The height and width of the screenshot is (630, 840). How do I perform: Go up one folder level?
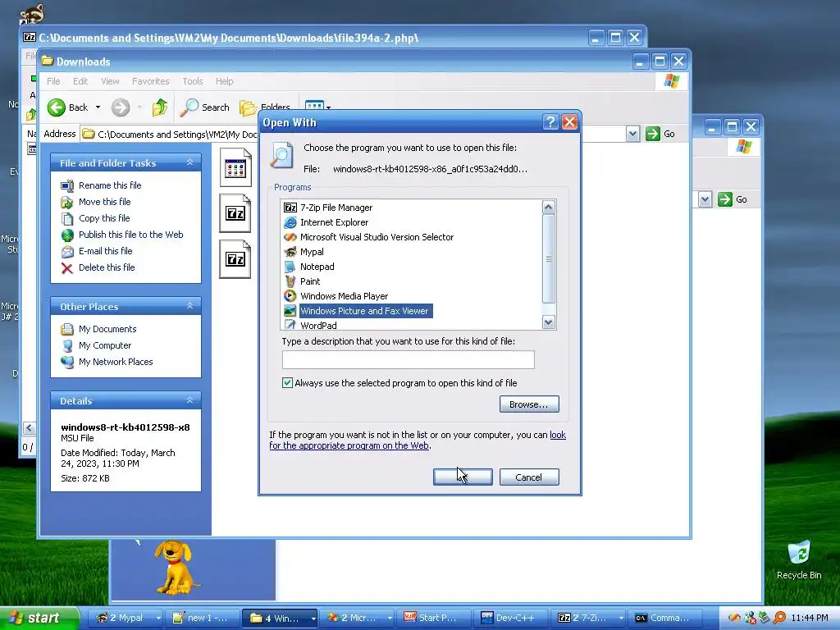tap(160, 107)
